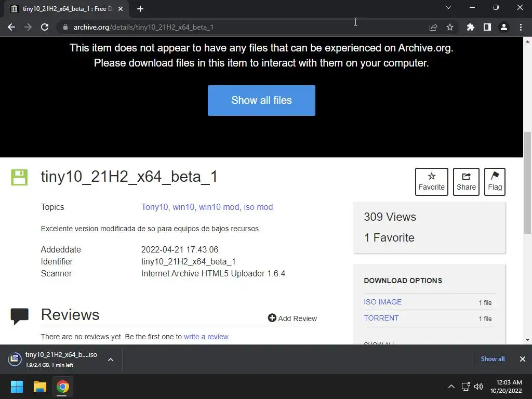Open volume control tray icon
The width and height of the screenshot is (532, 399).
pos(478,387)
